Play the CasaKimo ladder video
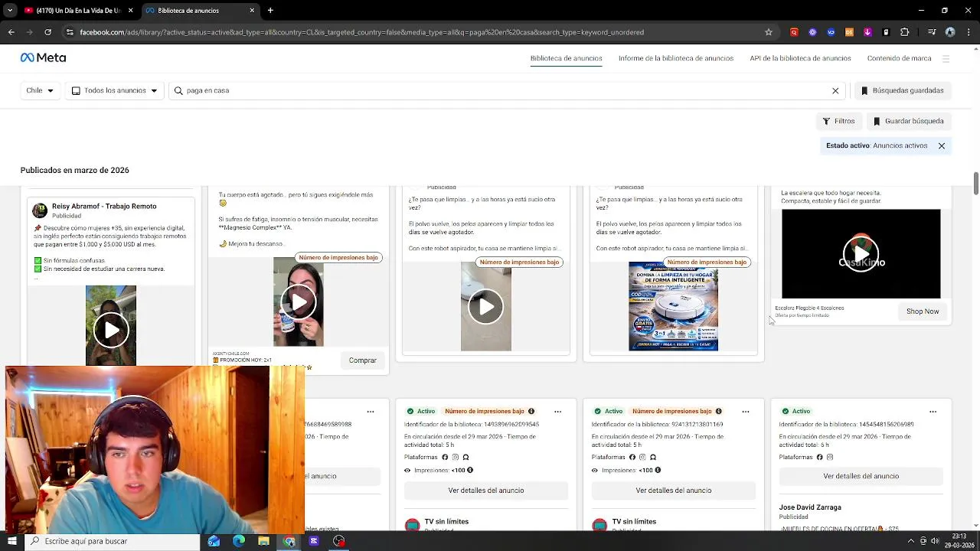This screenshot has height=551, width=980. (861, 253)
